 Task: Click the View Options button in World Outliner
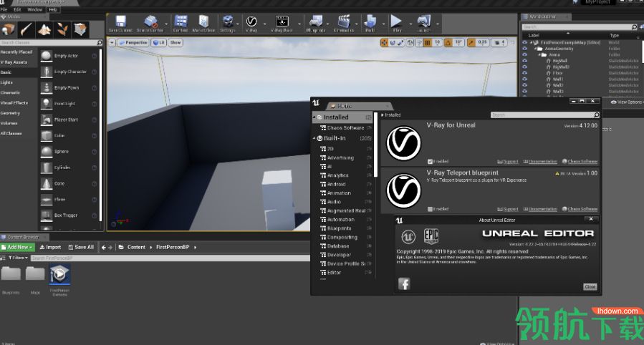(x=626, y=102)
